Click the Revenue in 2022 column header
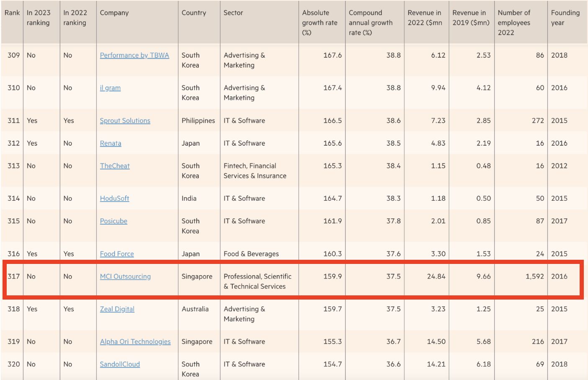Viewport: 588px width, 380px height. coord(425,18)
